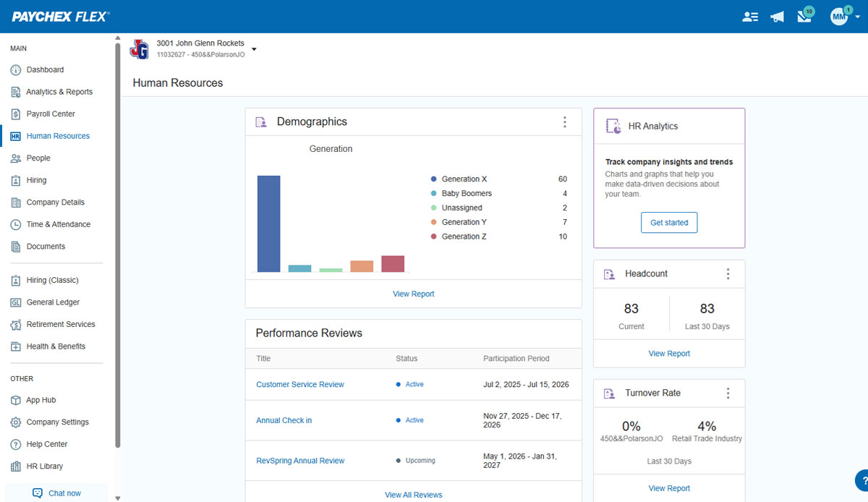This screenshot has width=868, height=502.
Task: Click the employee contact card icon
Action: tap(750, 17)
